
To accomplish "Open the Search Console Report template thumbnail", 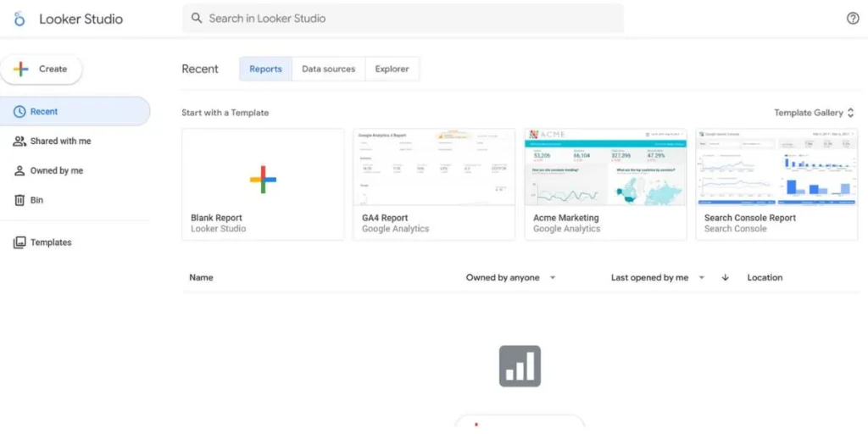I will 776,167.
